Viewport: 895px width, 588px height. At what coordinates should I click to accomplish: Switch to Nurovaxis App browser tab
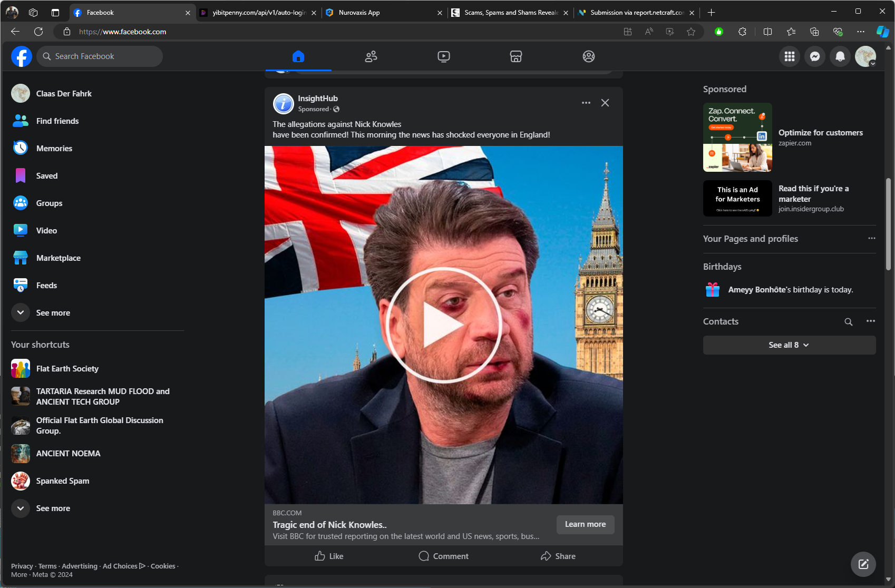click(384, 13)
